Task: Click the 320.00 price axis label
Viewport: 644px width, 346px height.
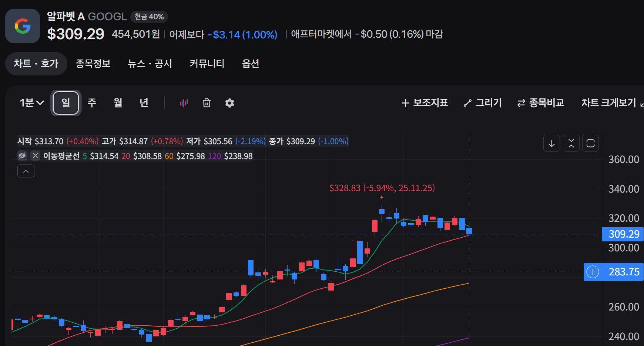Action: click(624, 218)
